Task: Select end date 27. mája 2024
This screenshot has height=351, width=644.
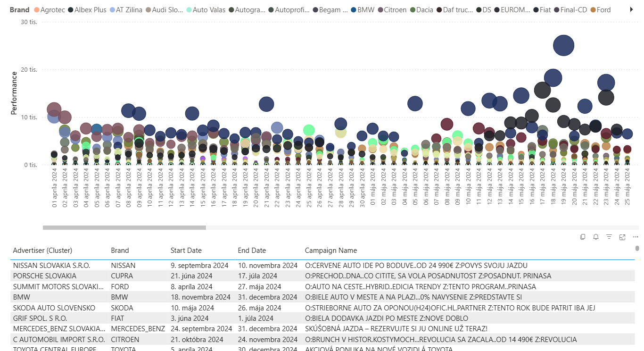Action: tap(260, 286)
